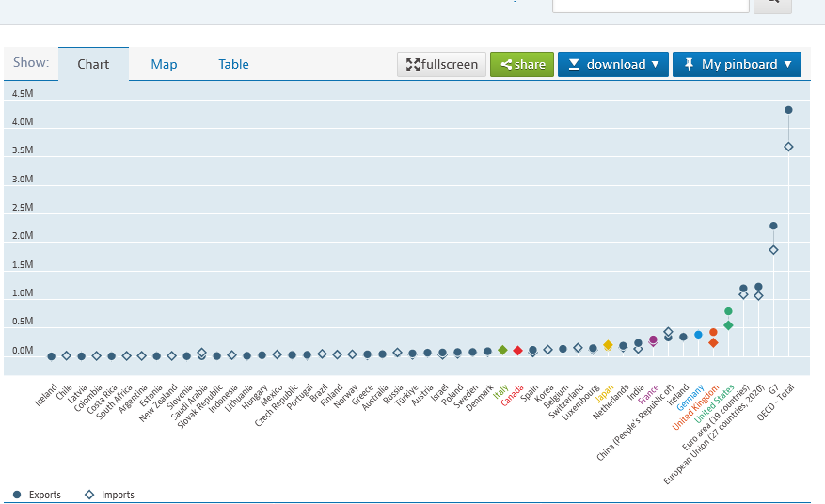Click the green share button
Screen dimensions: 825x504
pyautogui.click(x=522, y=64)
